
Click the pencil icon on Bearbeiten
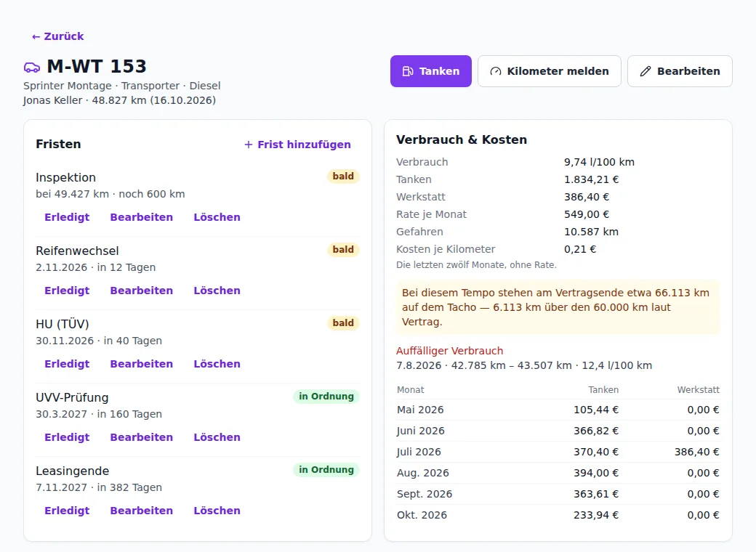(x=645, y=71)
